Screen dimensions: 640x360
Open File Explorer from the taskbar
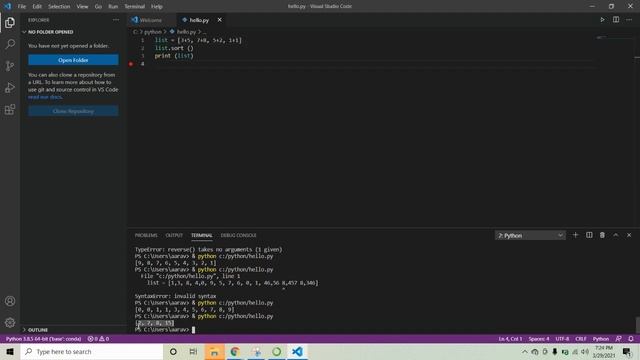214,351
